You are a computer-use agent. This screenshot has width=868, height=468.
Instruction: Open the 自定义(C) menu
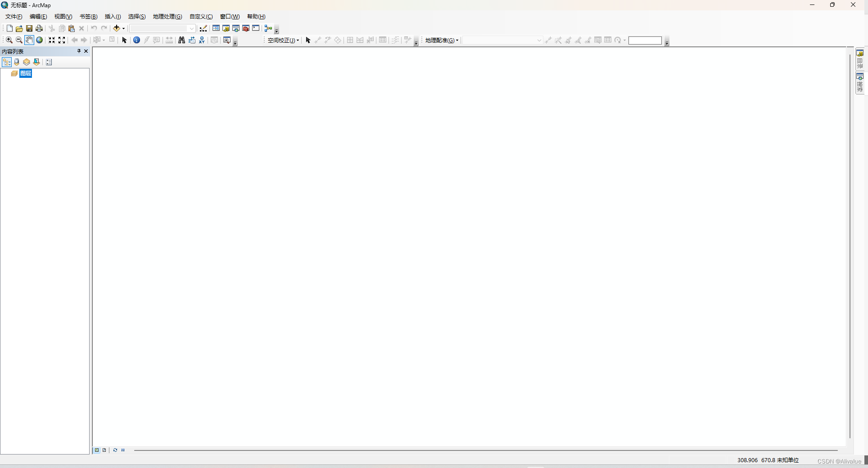pos(201,17)
